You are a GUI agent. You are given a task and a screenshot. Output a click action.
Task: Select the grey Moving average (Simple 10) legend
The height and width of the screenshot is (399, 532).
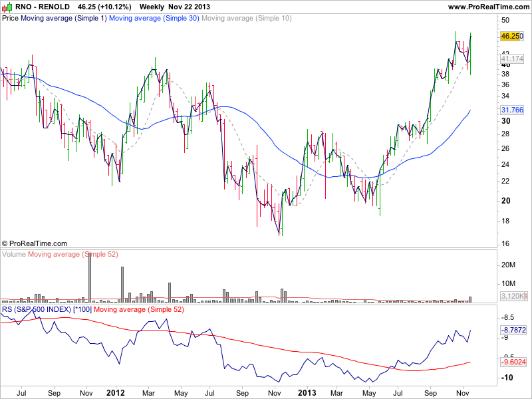pos(245,19)
